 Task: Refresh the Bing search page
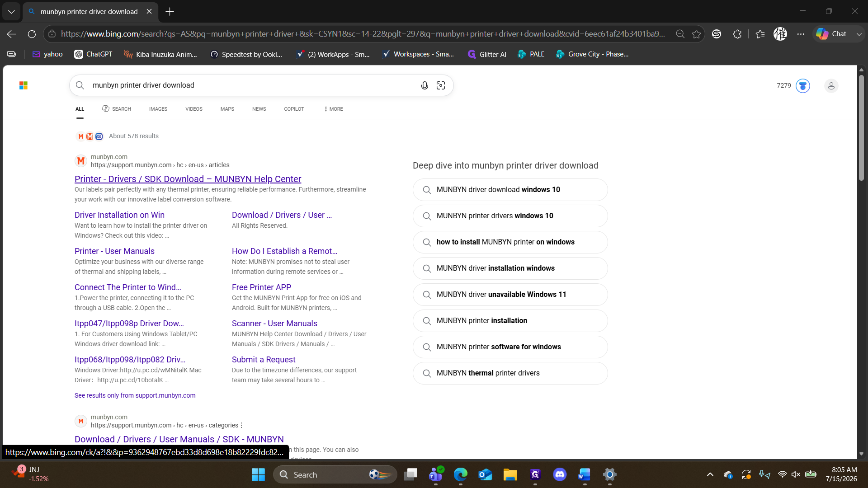click(x=32, y=34)
